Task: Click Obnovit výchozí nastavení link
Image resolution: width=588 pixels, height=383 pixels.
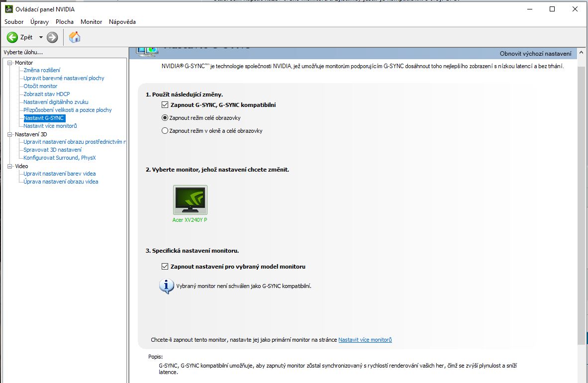Action: [535, 53]
